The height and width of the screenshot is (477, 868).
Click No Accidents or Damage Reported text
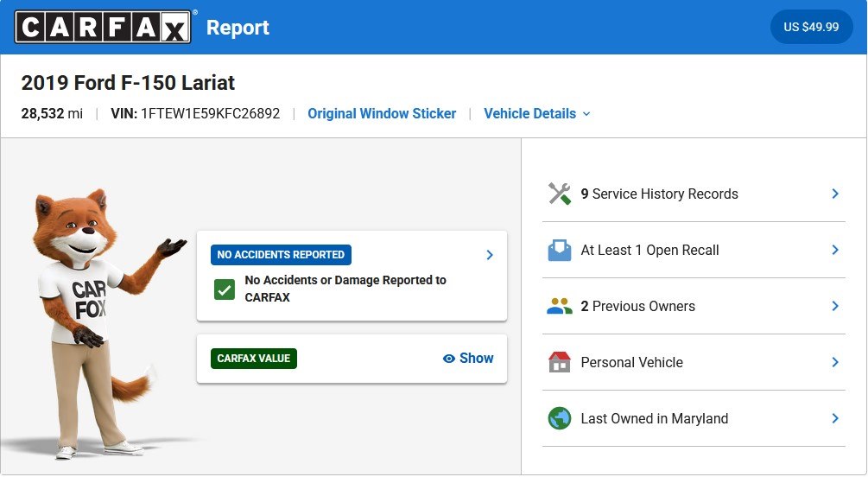pyautogui.click(x=345, y=289)
